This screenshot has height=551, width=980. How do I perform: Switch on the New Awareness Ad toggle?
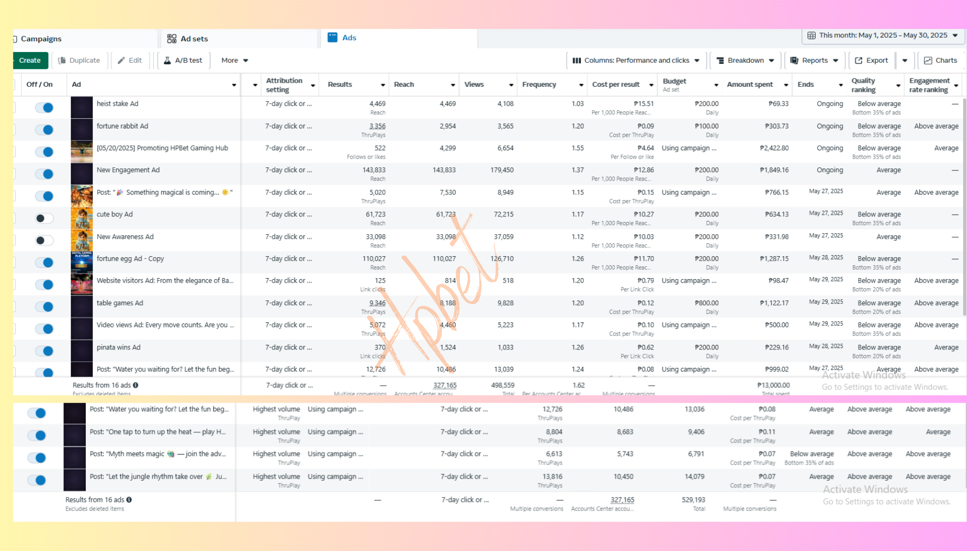point(44,240)
